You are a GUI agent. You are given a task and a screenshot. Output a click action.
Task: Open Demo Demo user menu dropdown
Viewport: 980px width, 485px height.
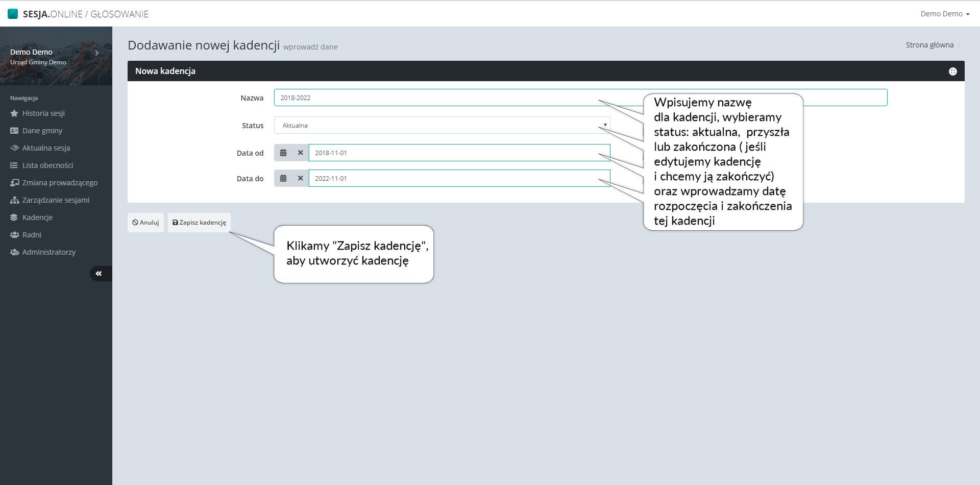[x=944, y=14]
